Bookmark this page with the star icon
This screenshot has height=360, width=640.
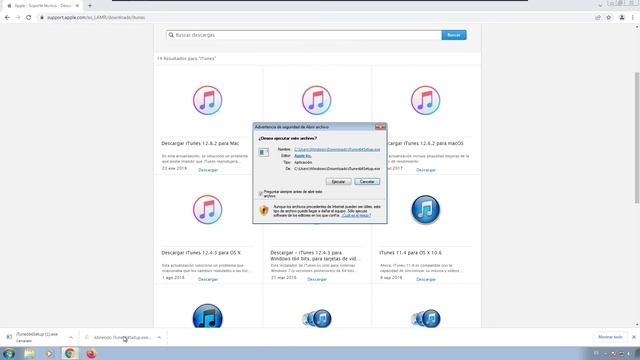609,18
